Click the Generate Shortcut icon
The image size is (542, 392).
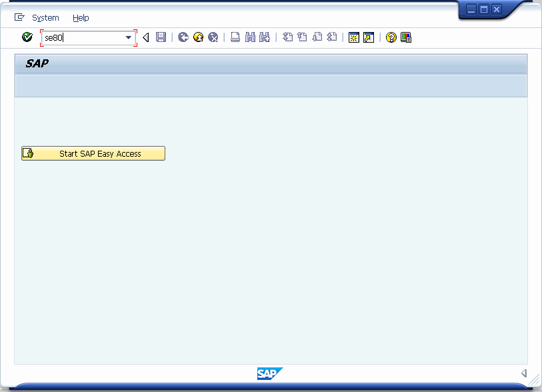coord(369,37)
